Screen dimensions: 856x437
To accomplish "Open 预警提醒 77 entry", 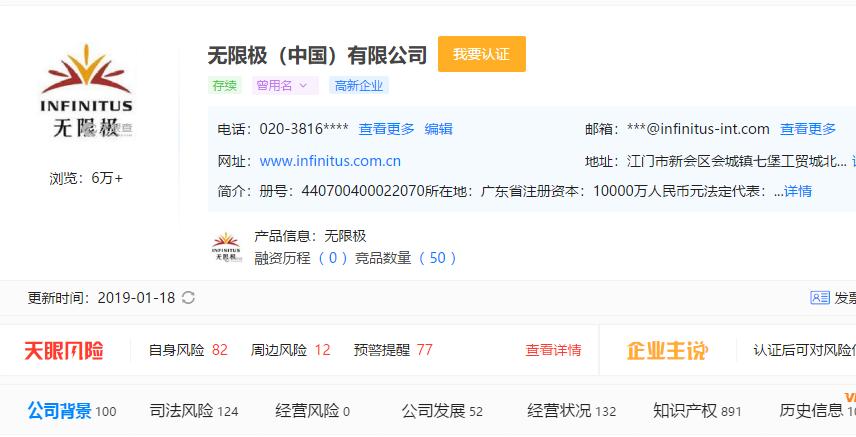I will click(x=393, y=350).
